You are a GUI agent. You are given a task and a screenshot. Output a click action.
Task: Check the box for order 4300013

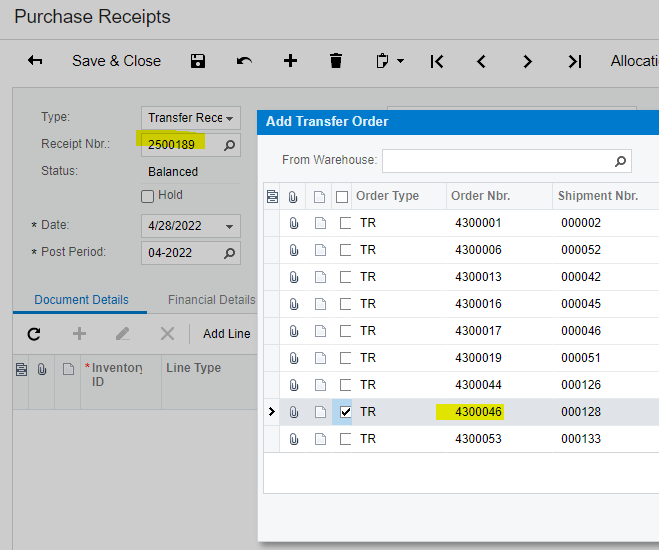(345, 277)
